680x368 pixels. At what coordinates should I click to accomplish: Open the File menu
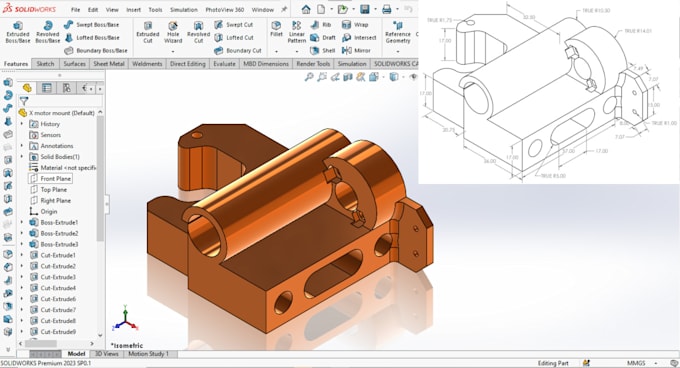click(75, 10)
